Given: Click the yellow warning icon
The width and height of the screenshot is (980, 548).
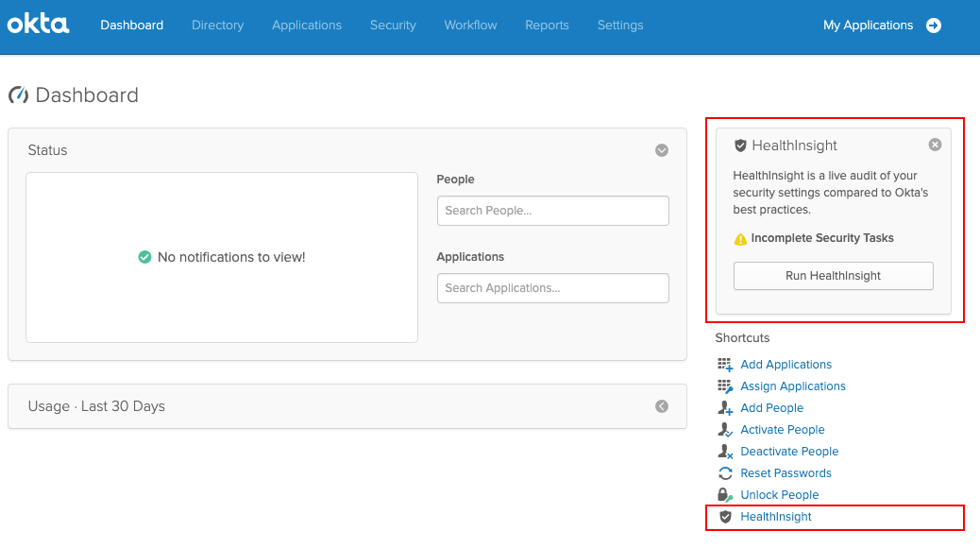Looking at the screenshot, I should pyautogui.click(x=740, y=239).
